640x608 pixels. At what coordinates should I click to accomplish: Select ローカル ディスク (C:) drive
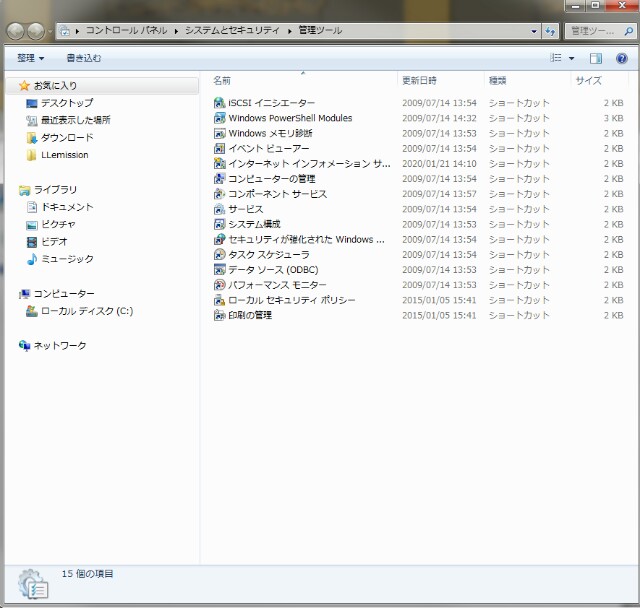[87, 311]
